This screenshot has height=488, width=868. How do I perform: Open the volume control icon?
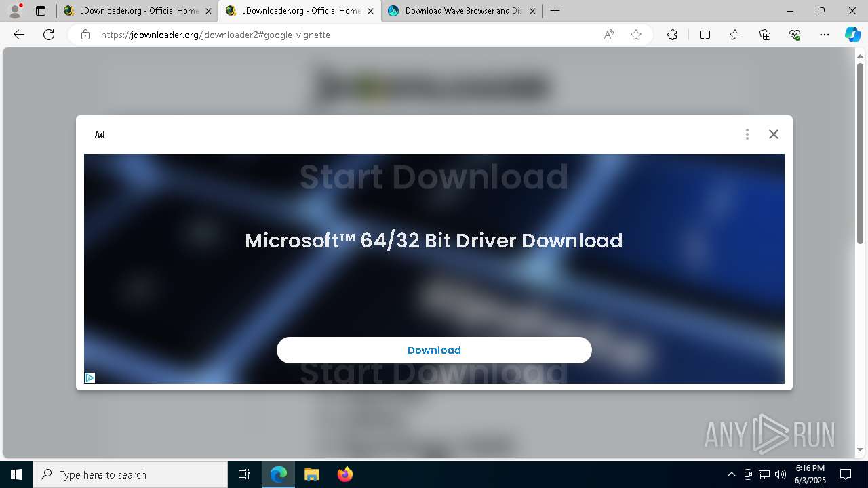click(x=781, y=474)
